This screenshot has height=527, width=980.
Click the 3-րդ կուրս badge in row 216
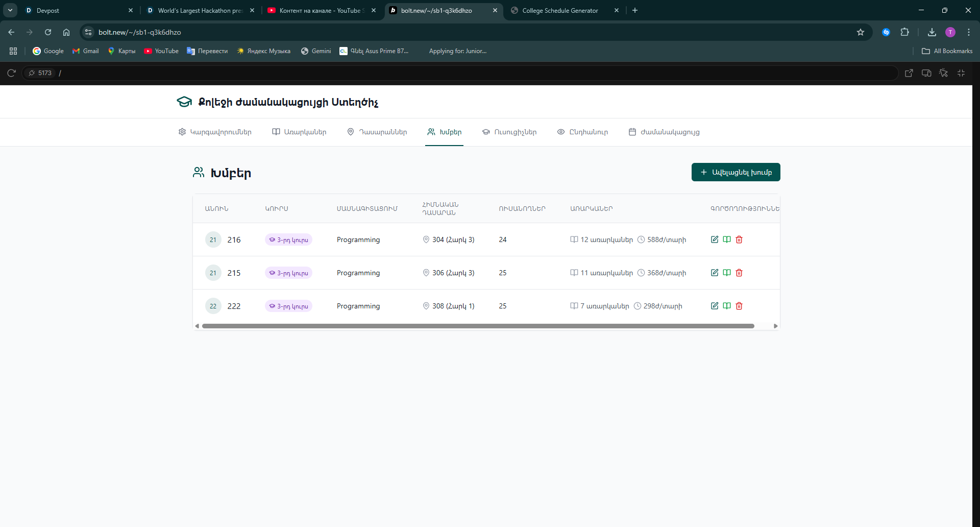coord(288,240)
